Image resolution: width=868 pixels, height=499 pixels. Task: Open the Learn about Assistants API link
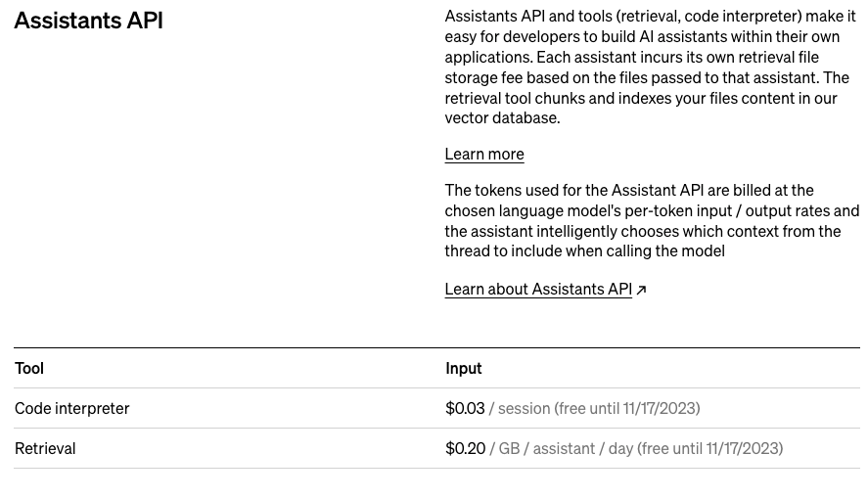pyautogui.click(x=538, y=290)
